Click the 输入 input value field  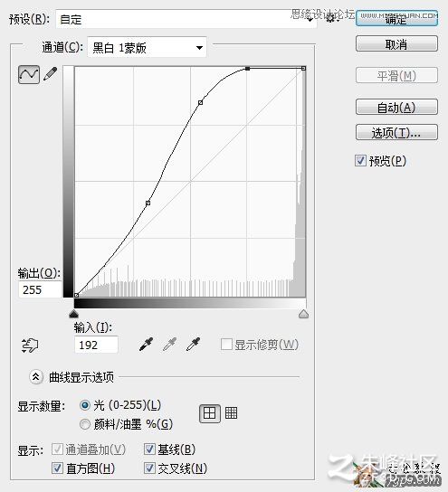[x=96, y=345]
